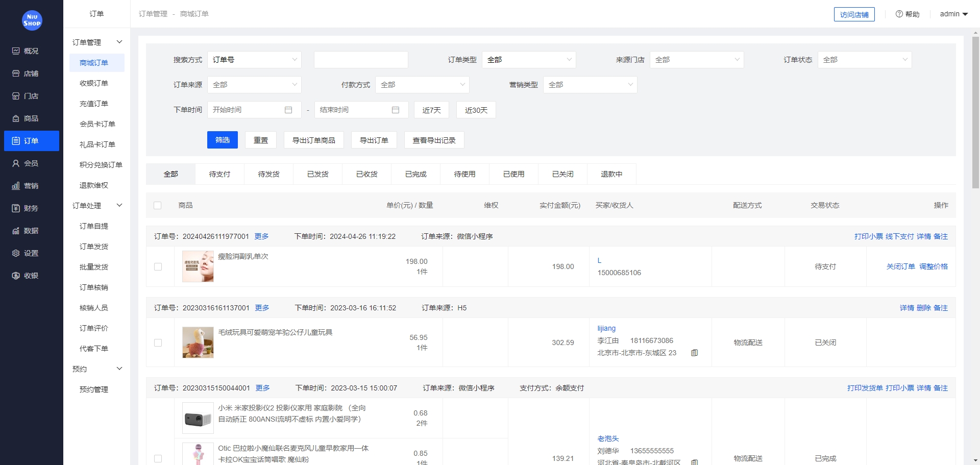The image size is (980, 465).
Task: Click the order number search input field
Action: (361, 59)
